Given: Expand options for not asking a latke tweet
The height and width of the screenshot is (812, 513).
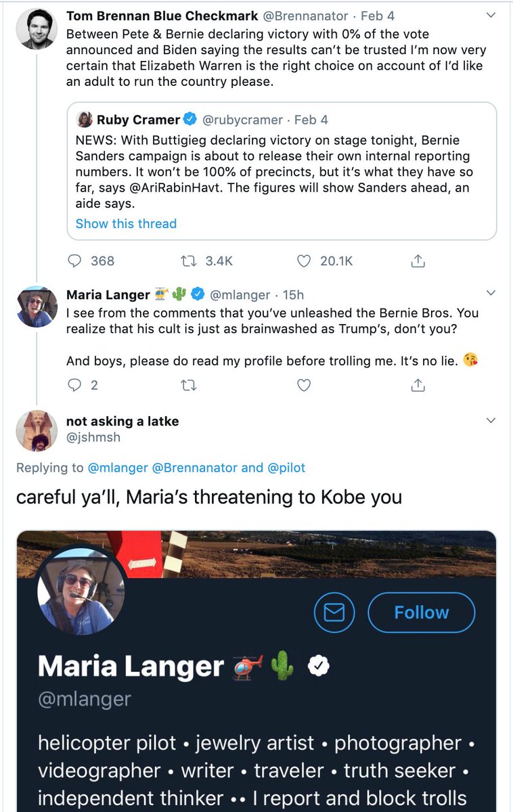Looking at the screenshot, I should tap(491, 421).
